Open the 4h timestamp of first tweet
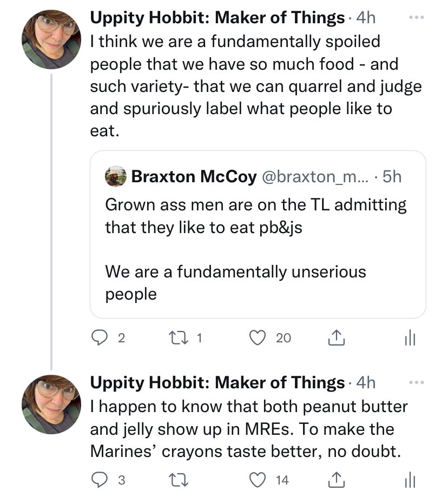Viewport: 448px width, 497px height. [x=365, y=18]
